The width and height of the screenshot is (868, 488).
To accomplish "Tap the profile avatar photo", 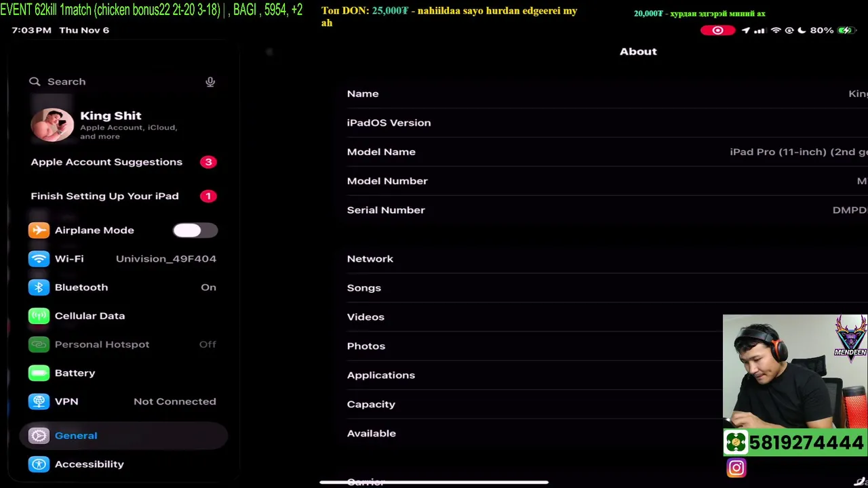I will (52, 125).
